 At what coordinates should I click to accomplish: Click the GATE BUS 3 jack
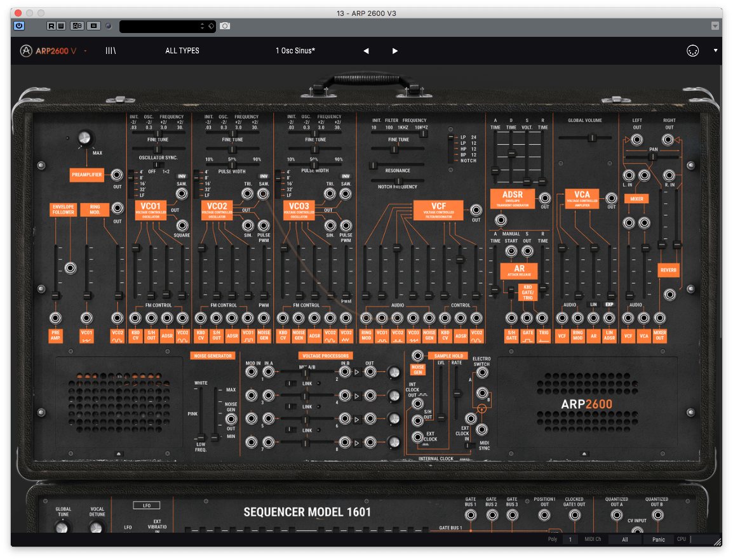pyautogui.click(x=513, y=515)
